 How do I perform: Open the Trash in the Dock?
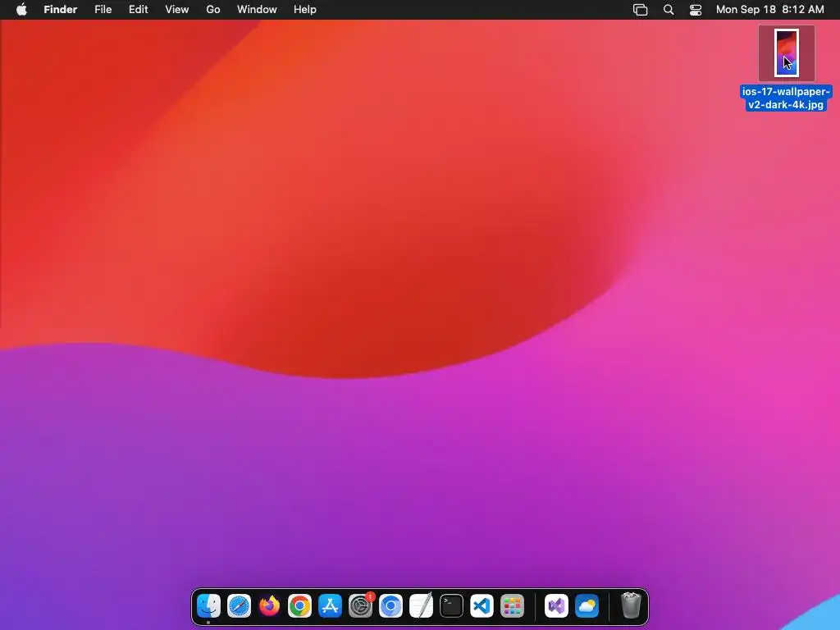coord(631,605)
